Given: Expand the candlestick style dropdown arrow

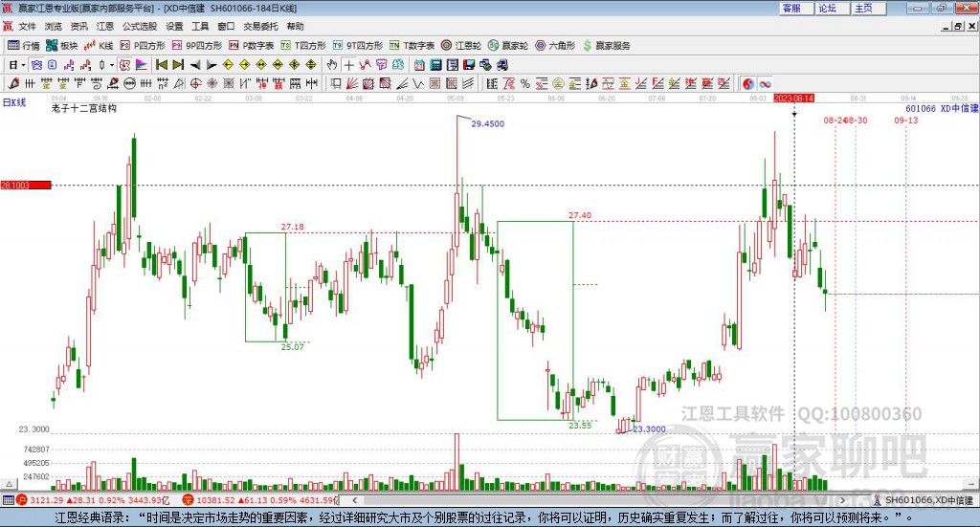Looking at the screenshot, I should (112, 65).
